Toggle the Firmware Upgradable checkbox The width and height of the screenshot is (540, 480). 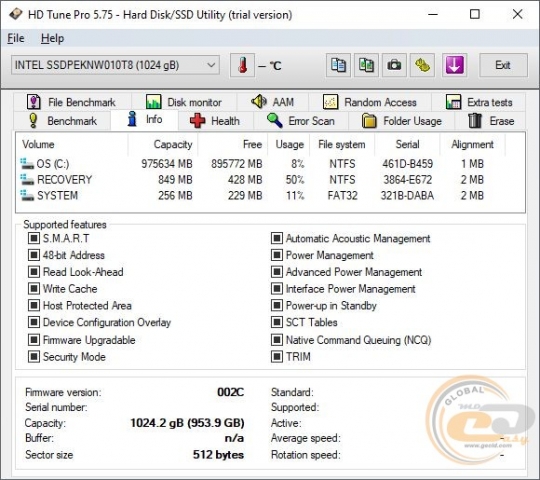point(34,340)
